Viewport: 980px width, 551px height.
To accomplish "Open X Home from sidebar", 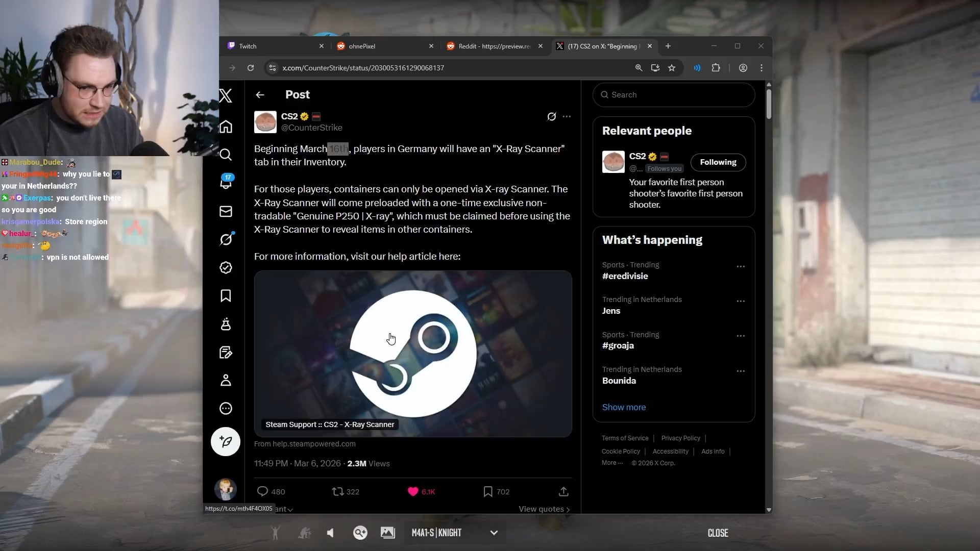I will coord(226,127).
